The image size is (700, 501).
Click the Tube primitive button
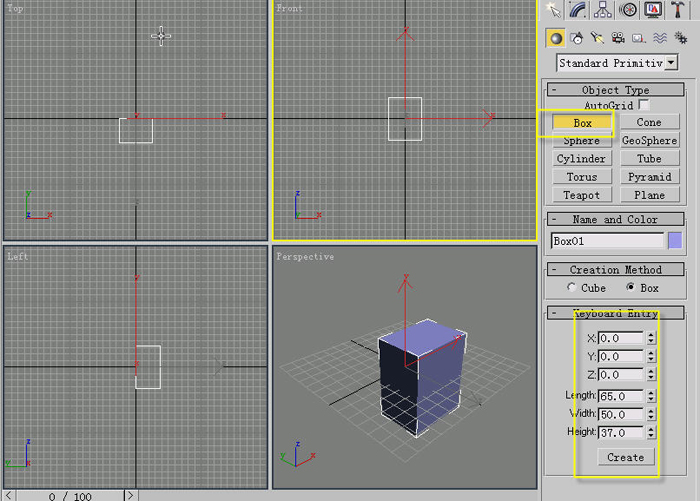click(650, 159)
